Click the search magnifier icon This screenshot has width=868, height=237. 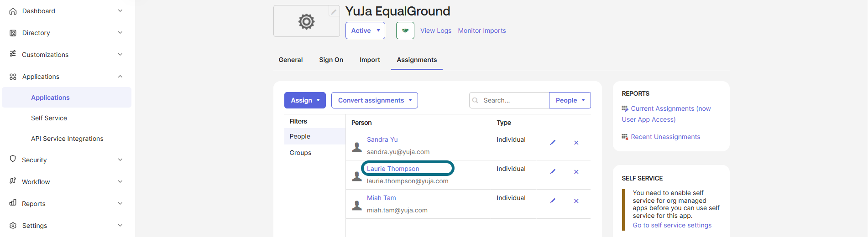click(476, 100)
